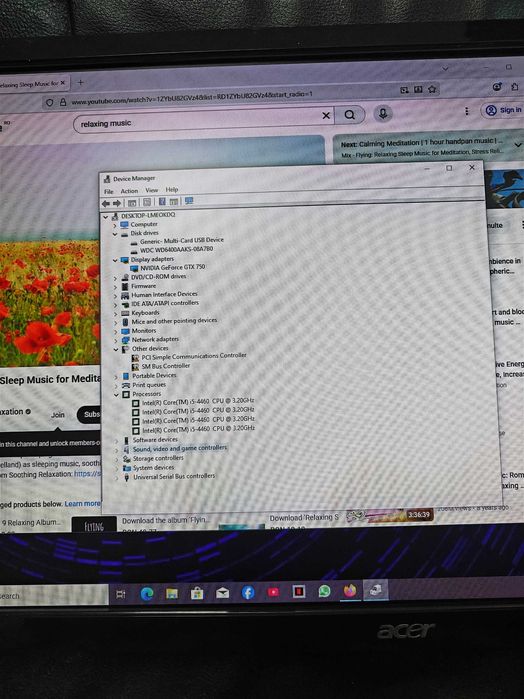Open WhatsApp from the taskbar
524x699 pixels.
[x=324, y=591]
